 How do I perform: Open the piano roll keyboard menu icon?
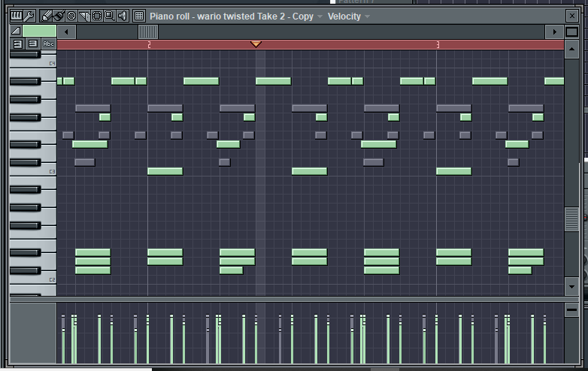pos(16,16)
